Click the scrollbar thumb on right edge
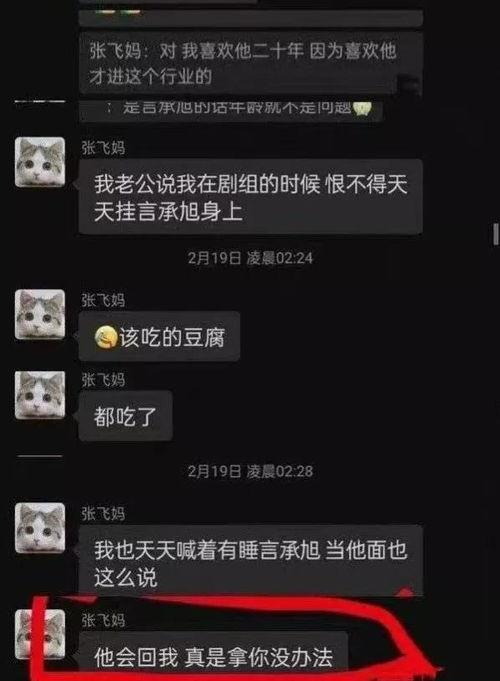 click(x=496, y=235)
